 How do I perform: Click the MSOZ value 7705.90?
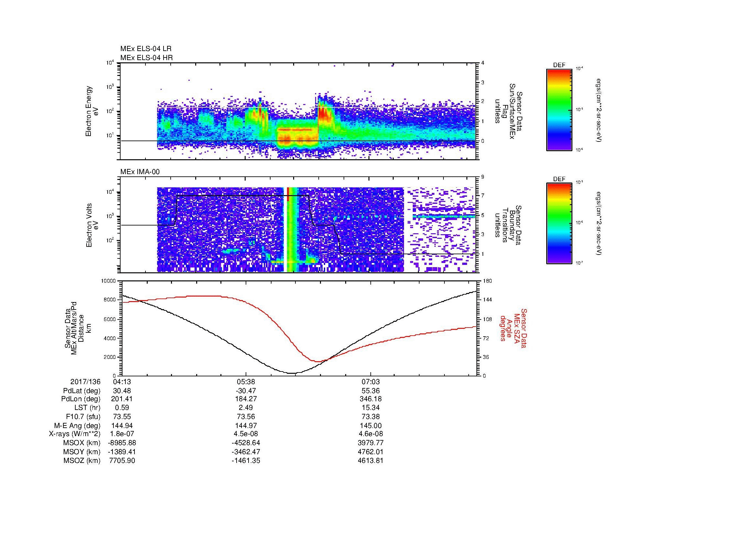click(x=122, y=461)
